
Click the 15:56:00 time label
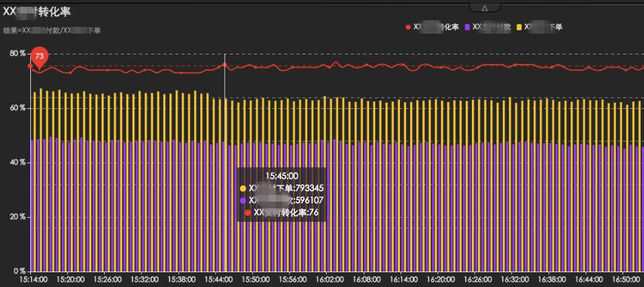point(293,279)
